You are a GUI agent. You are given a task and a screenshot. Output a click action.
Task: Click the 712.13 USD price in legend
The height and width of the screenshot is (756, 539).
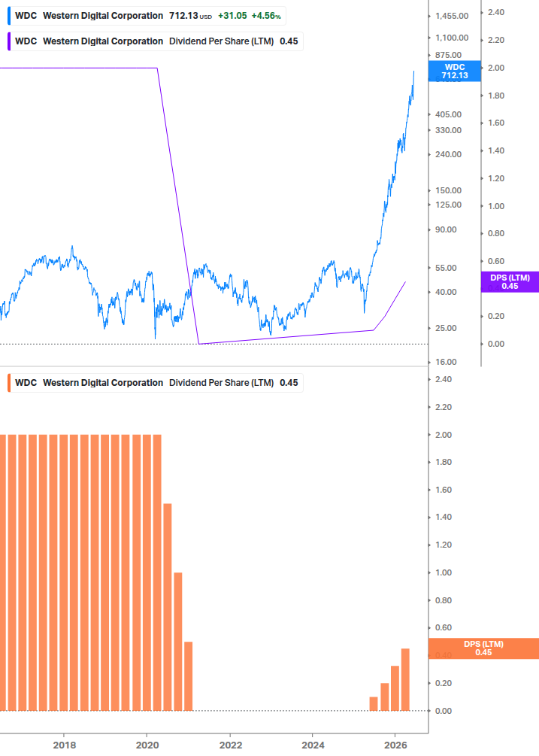click(190, 16)
